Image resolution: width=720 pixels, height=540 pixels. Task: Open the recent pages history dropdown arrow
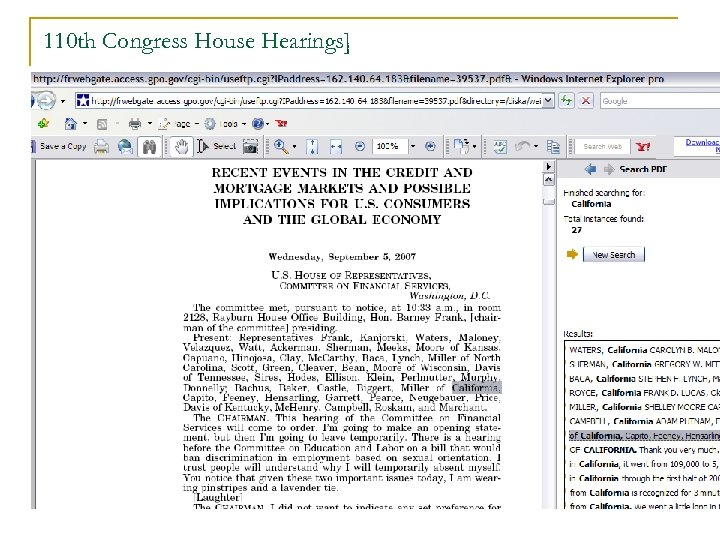click(x=63, y=101)
